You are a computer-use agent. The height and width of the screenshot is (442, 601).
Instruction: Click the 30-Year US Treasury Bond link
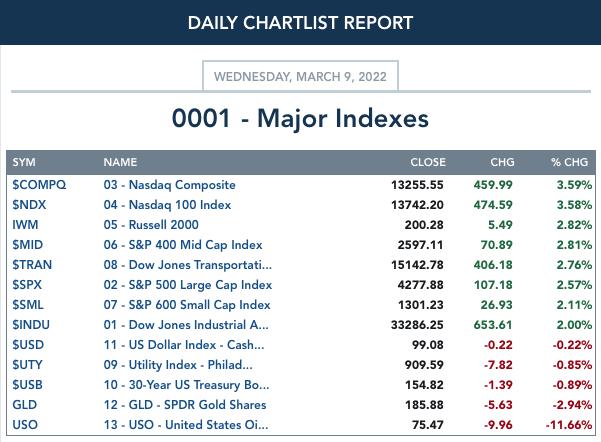(186, 385)
